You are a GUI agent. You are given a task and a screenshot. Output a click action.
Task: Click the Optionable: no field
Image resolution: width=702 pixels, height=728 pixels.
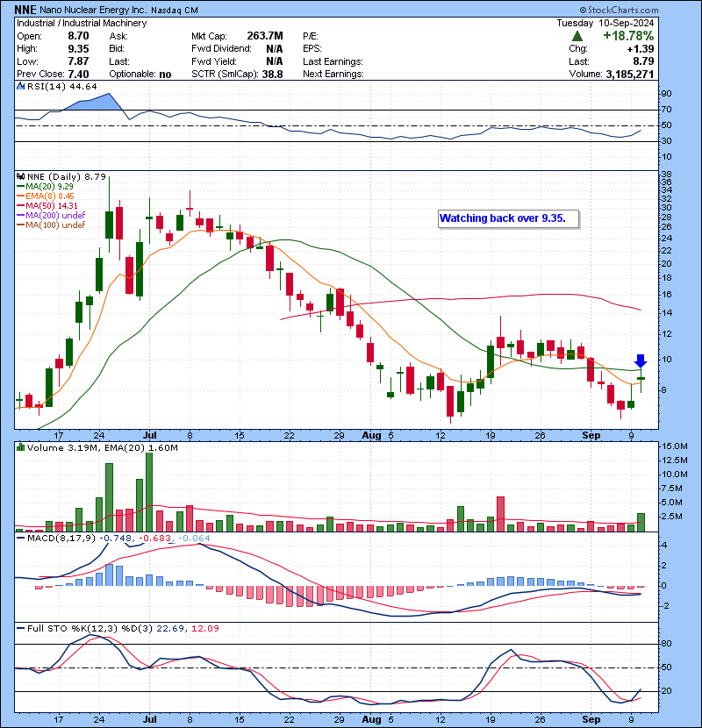pos(140,75)
